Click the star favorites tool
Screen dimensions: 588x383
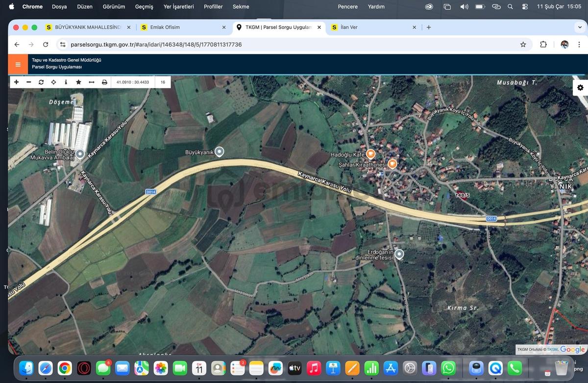(78, 82)
